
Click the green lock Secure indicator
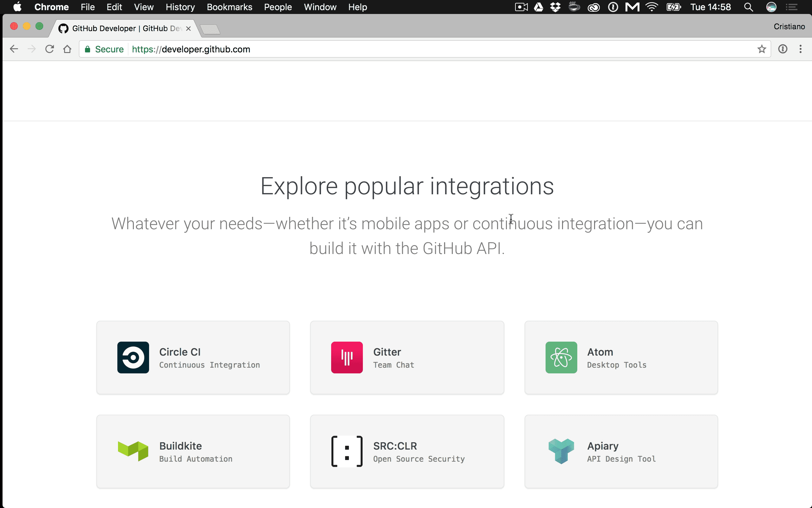pos(104,49)
